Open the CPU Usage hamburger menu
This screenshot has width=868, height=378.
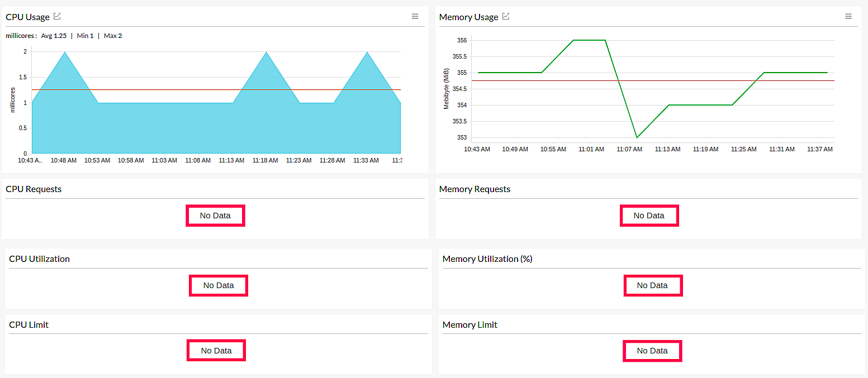click(415, 17)
